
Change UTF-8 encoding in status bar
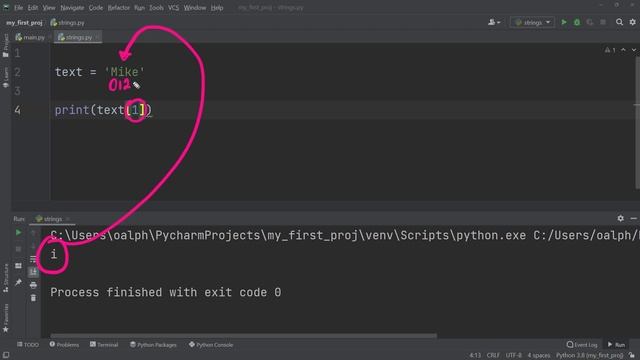(x=513, y=356)
